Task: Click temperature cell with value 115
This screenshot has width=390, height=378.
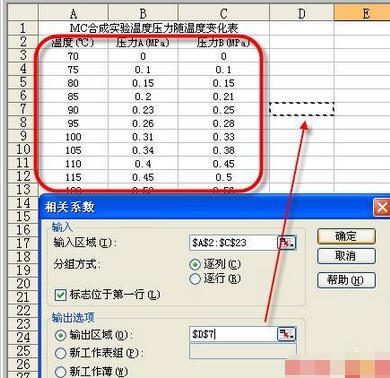Action: (x=73, y=177)
